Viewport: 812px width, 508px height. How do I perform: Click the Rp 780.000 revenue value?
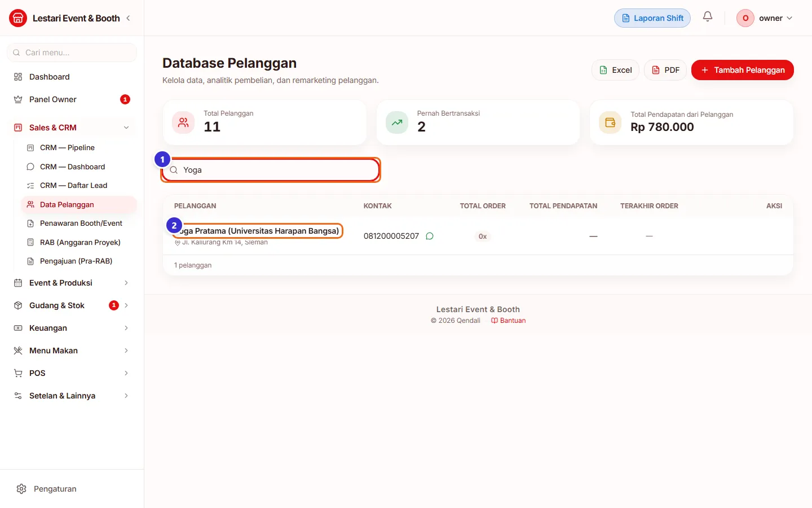662,127
